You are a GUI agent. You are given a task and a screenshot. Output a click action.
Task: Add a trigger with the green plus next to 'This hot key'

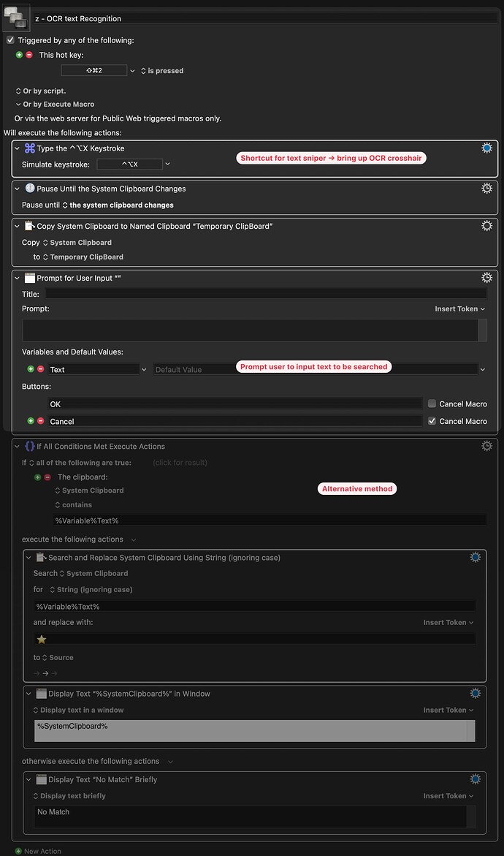pyautogui.click(x=20, y=55)
